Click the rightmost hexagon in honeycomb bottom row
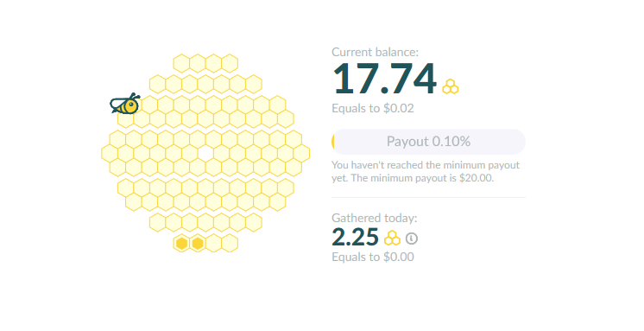Screen dimensions: 644x331 click(230, 243)
